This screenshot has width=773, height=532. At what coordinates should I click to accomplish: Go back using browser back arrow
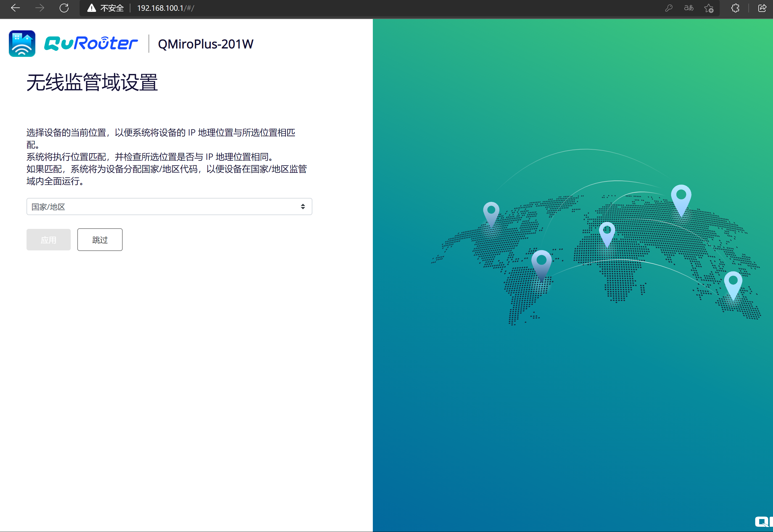pos(15,8)
